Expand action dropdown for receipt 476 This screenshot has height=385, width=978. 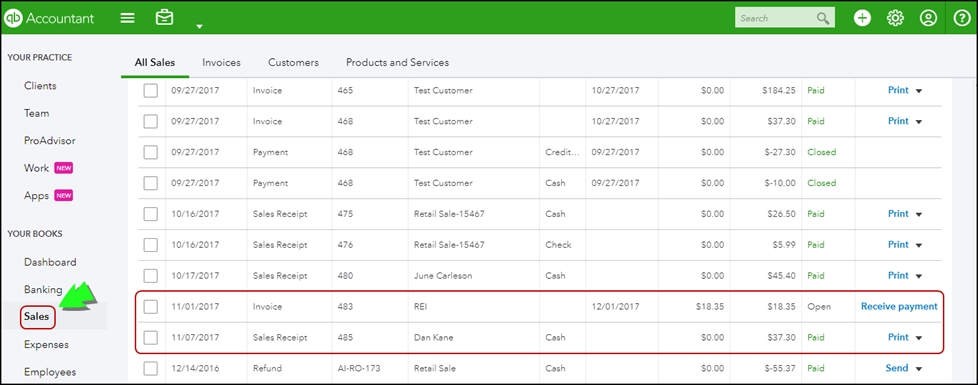[919, 245]
